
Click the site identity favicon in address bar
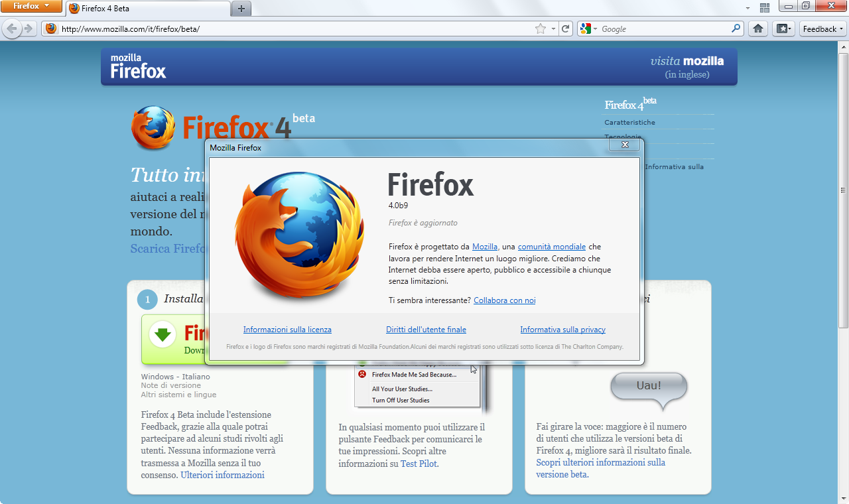51,29
